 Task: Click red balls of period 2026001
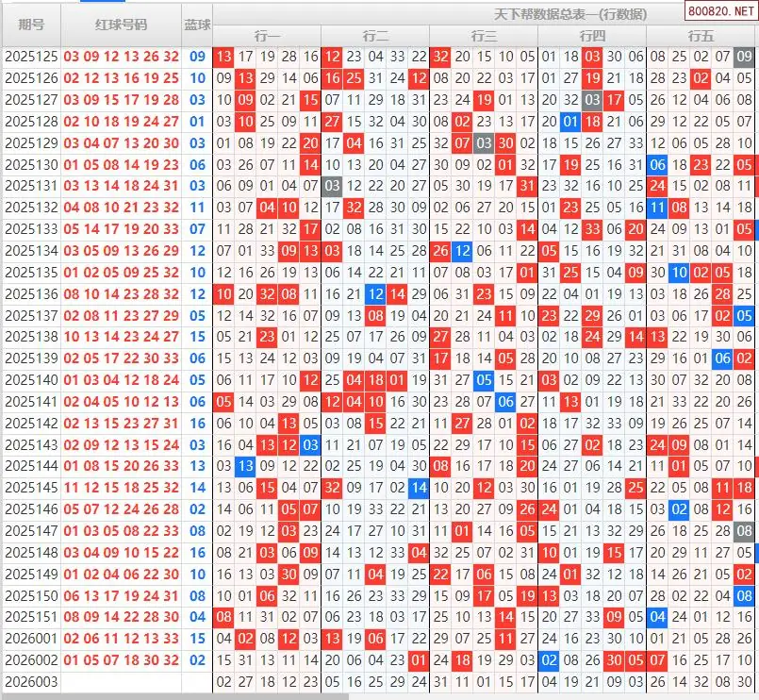pos(121,639)
